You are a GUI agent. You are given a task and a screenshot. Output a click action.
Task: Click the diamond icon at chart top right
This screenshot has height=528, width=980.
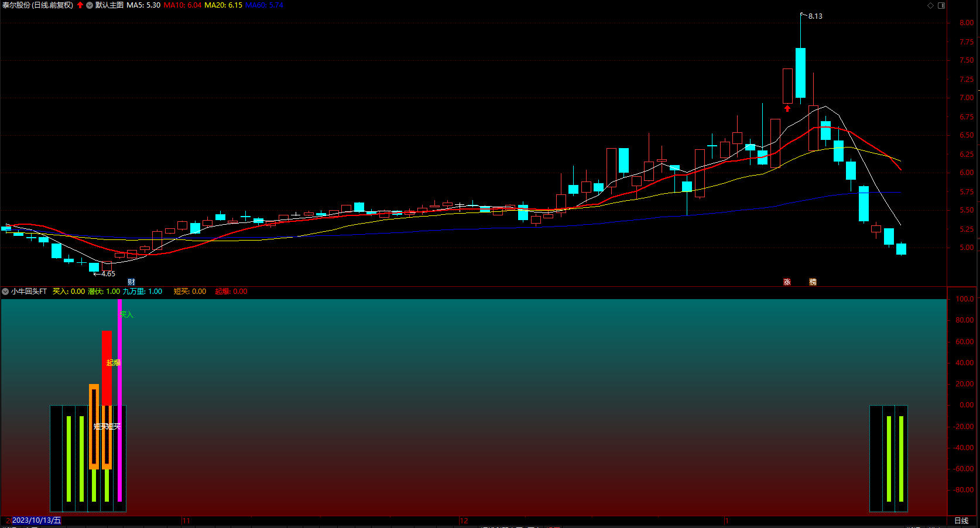(x=931, y=5)
